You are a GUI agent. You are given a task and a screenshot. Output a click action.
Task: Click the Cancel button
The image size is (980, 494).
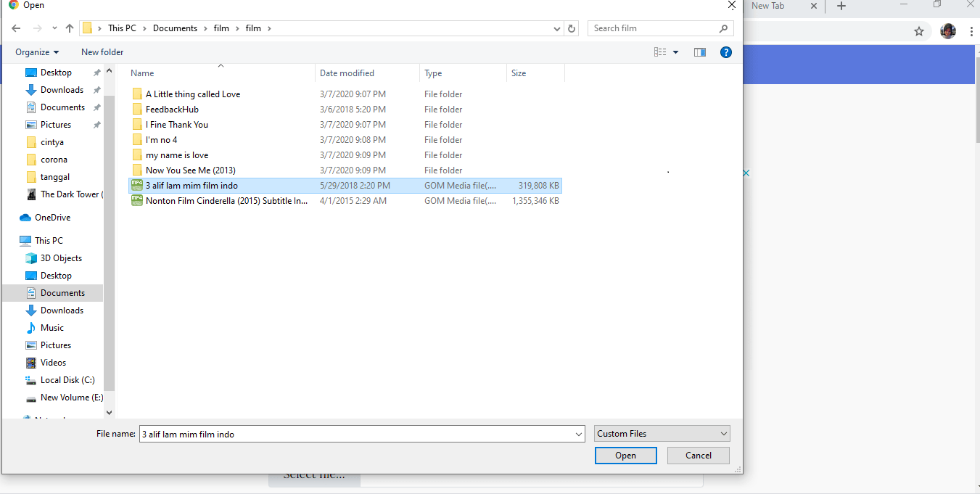click(697, 455)
